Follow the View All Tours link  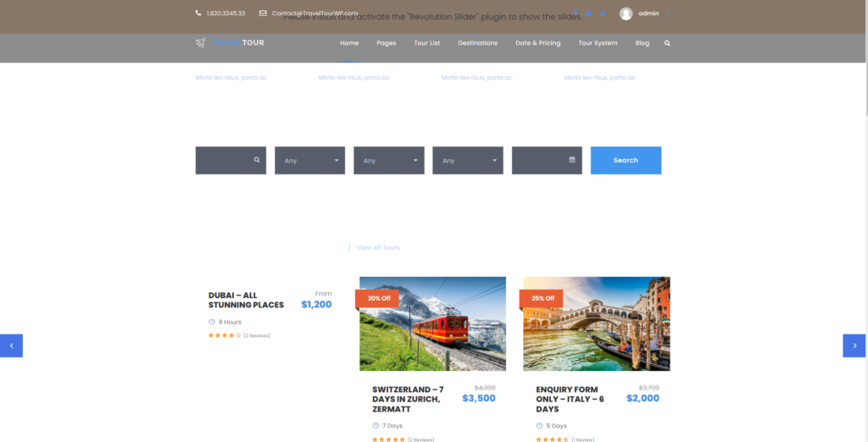click(378, 248)
